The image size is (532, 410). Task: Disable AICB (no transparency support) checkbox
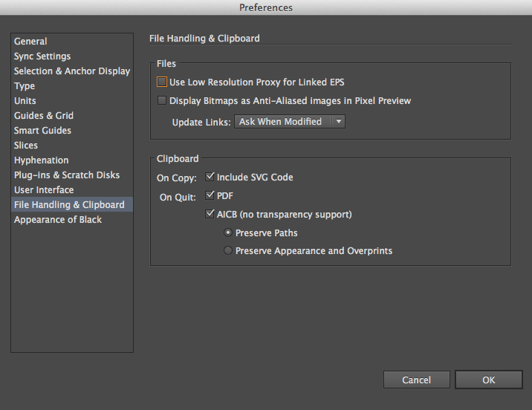click(210, 215)
